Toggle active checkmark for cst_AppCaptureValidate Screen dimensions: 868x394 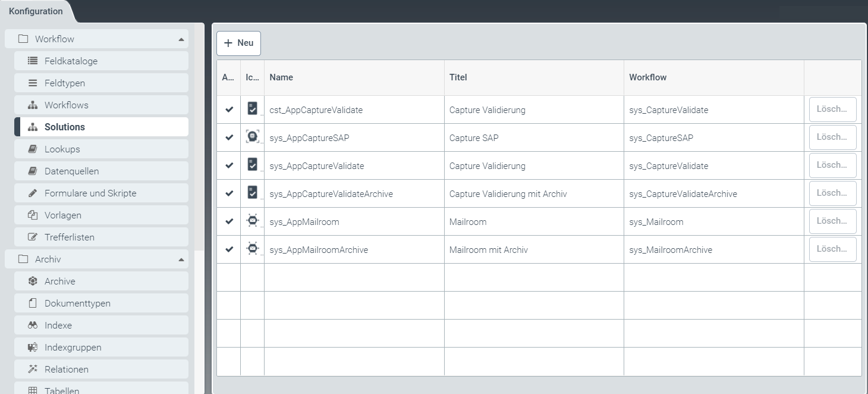coord(229,110)
